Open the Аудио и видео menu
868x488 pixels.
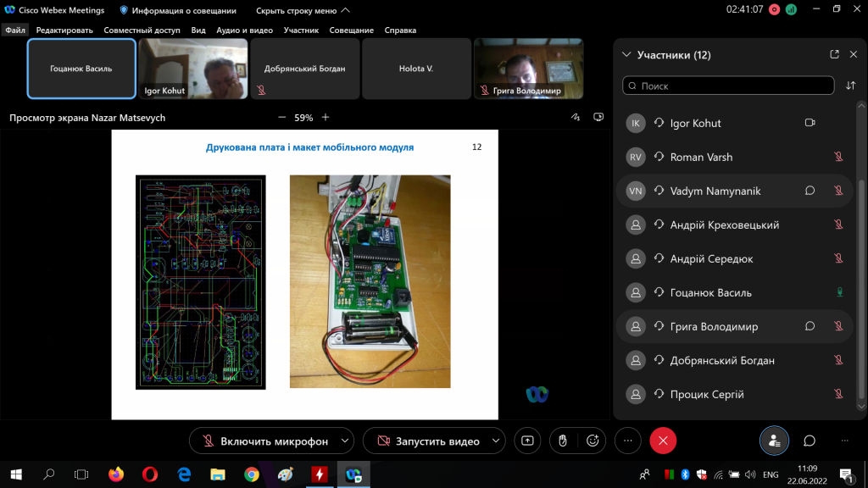[244, 30]
